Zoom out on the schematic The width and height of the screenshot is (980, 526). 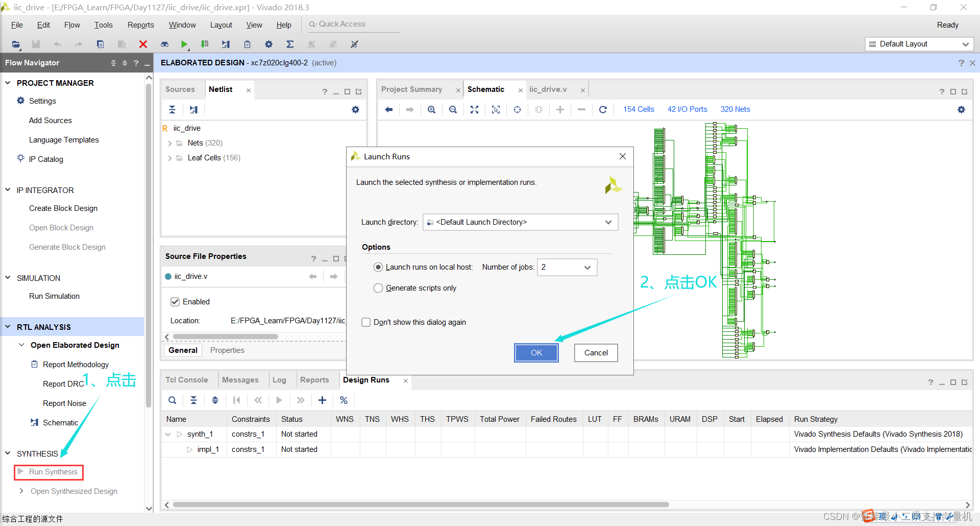tap(453, 109)
